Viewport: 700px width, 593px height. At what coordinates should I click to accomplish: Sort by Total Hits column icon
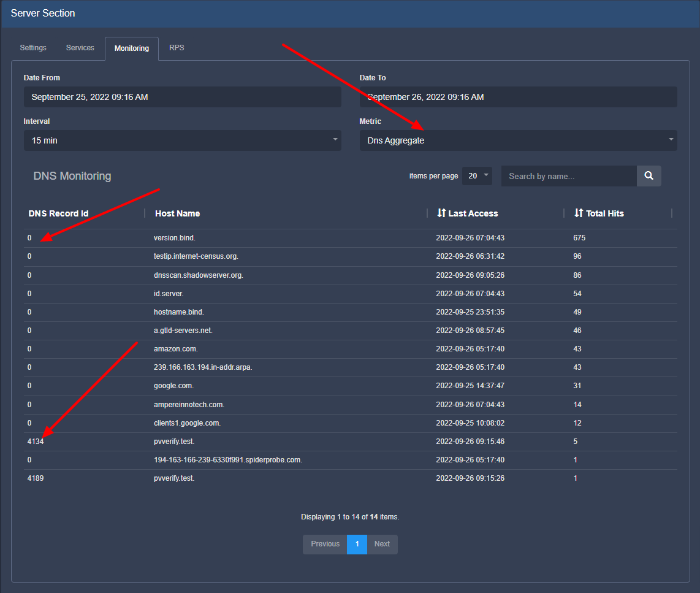[x=579, y=213]
